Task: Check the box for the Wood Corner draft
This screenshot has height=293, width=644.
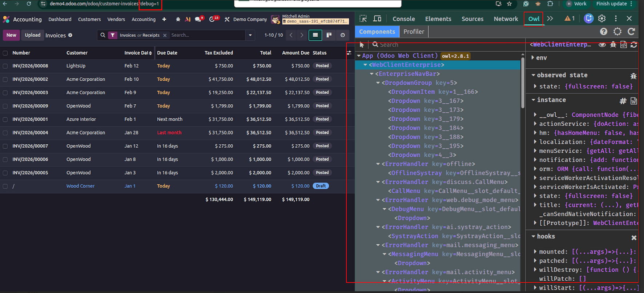Action: [x=5, y=186]
